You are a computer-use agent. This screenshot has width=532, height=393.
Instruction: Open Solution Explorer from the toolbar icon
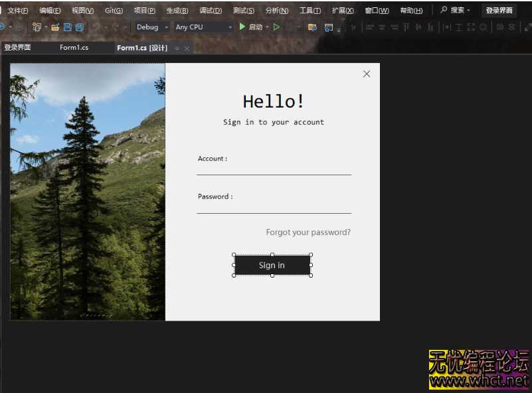coord(311,27)
